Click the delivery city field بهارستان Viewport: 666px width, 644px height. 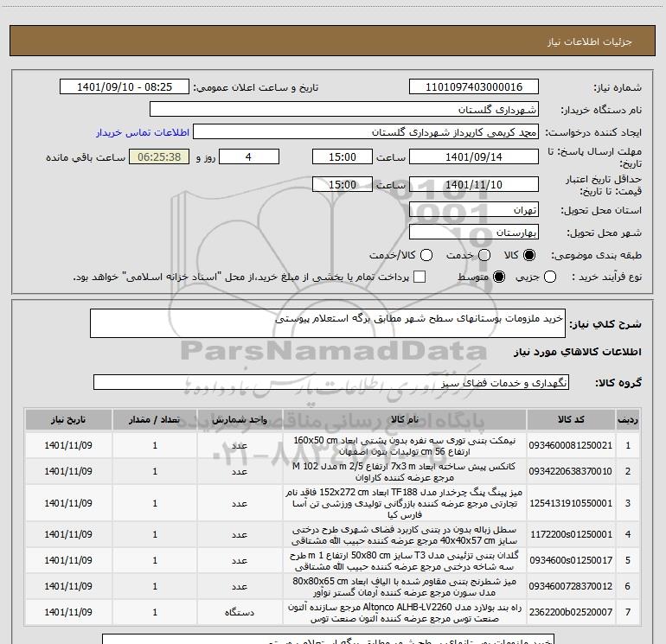coord(474,232)
